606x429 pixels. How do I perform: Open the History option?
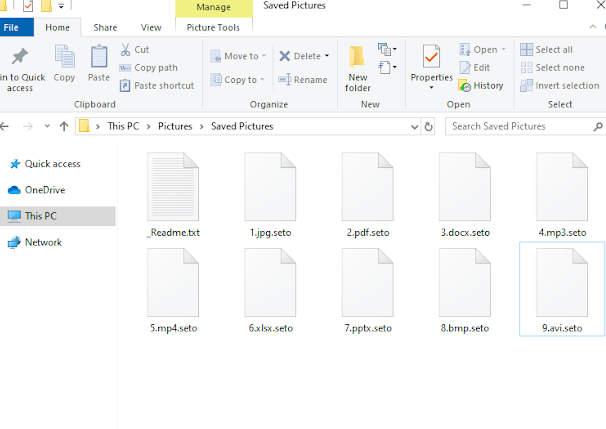tap(481, 86)
